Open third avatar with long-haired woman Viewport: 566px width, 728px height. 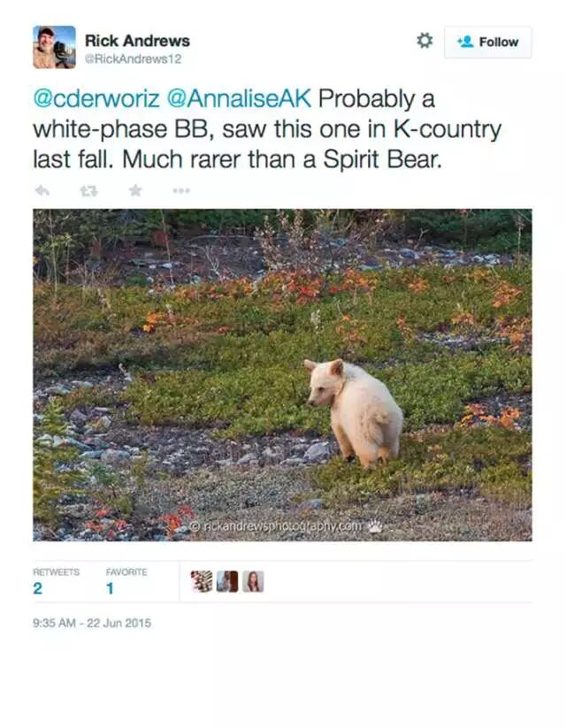253,581
